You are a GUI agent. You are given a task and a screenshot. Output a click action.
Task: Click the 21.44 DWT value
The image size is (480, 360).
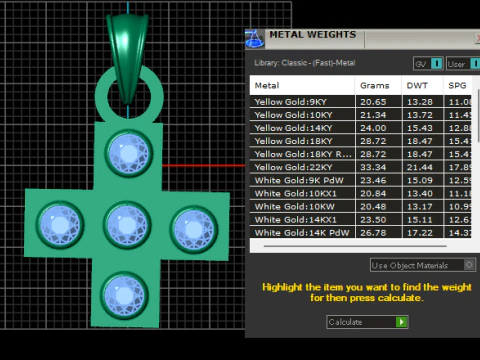point(420,167)
